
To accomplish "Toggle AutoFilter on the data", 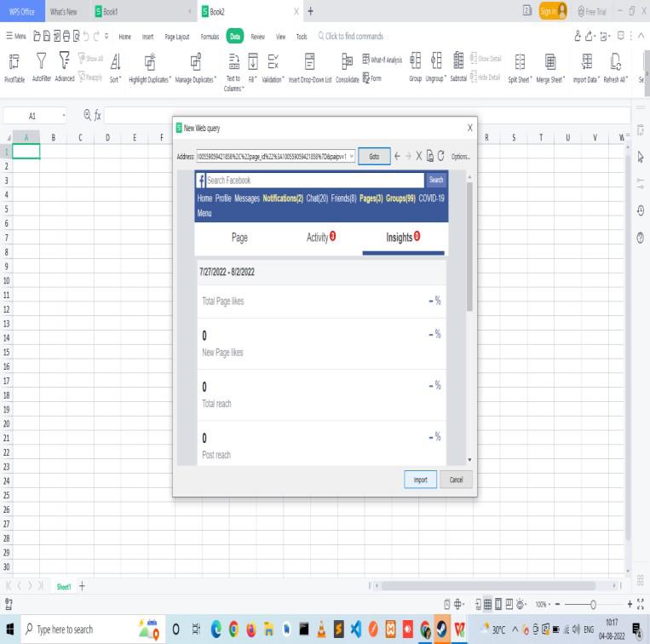I will (41, 66).
